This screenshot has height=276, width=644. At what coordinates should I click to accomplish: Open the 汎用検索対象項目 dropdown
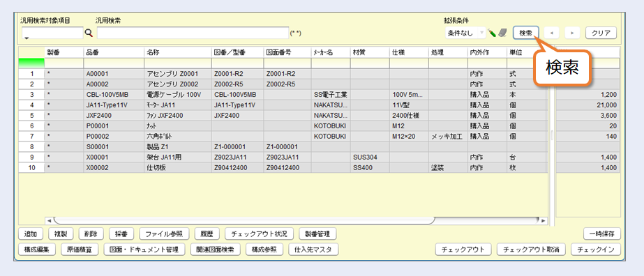52,33
